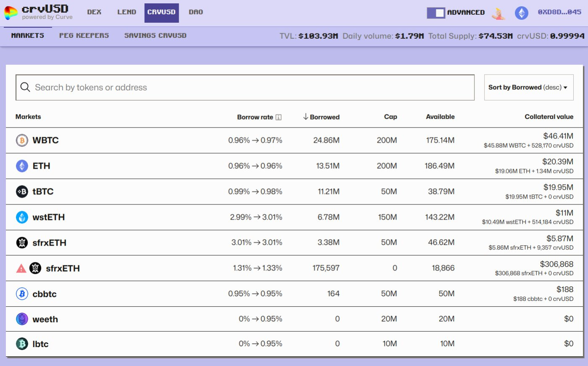Click the WBTC borrowed value 24.86M
Viewport: 588px width, 366px height.
coord(326,140)
